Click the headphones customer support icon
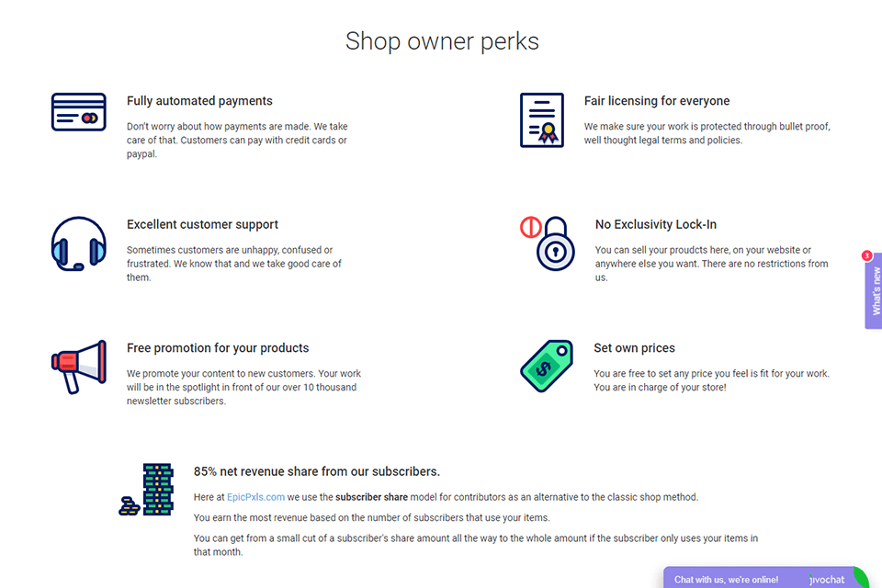The image size is (882, 588). pos(78,243)
